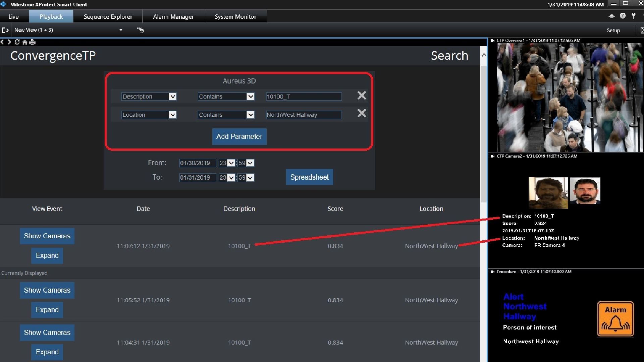644x362 pixels.
Task: Click the orange Alarm bell icon
Action: [615, 319]
